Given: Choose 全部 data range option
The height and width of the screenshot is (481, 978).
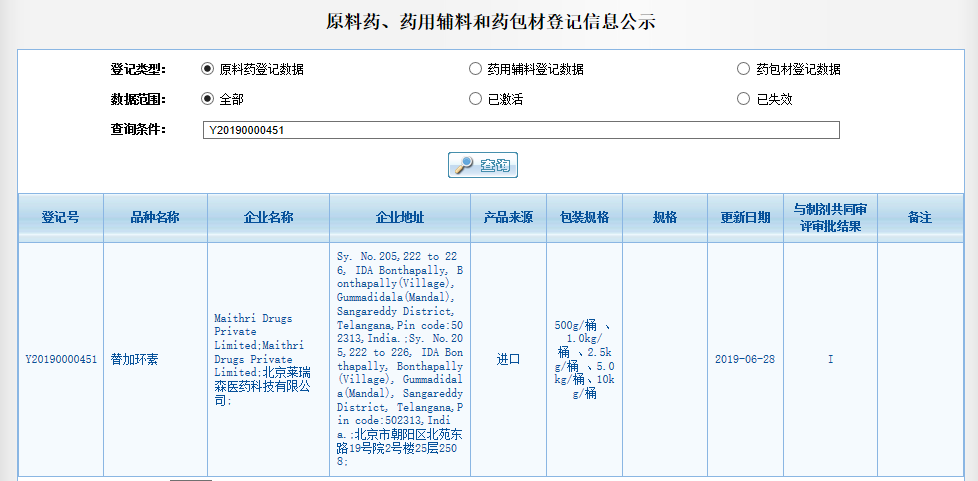Looking at the screenshot, I should [x=207, y=99].
